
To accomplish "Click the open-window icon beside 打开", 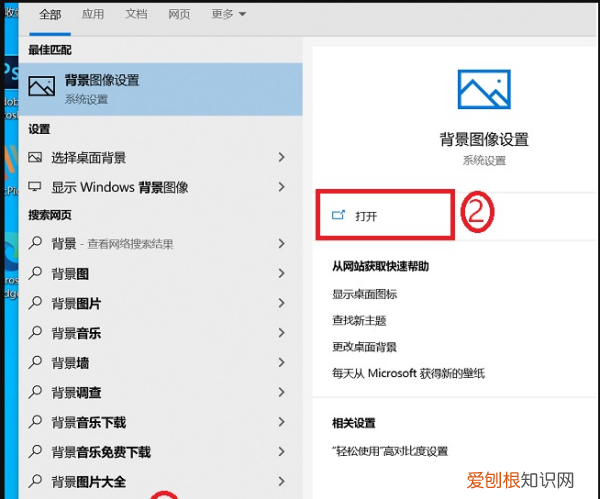I will click(x=338, y=215).
